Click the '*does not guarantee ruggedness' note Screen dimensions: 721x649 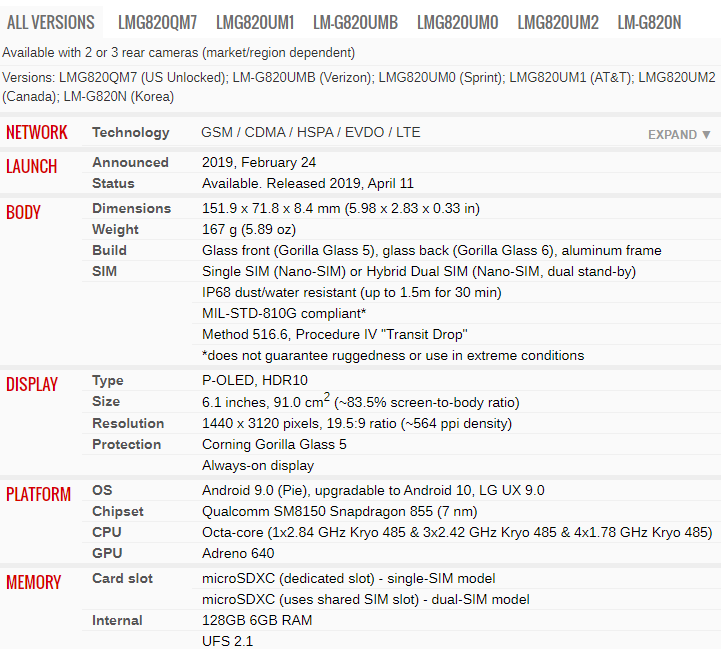pos(393,356)
